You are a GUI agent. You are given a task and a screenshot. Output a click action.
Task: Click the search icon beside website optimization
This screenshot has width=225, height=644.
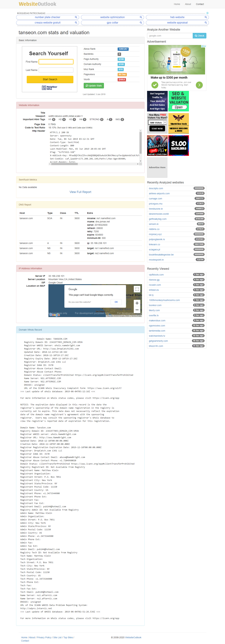141,17
